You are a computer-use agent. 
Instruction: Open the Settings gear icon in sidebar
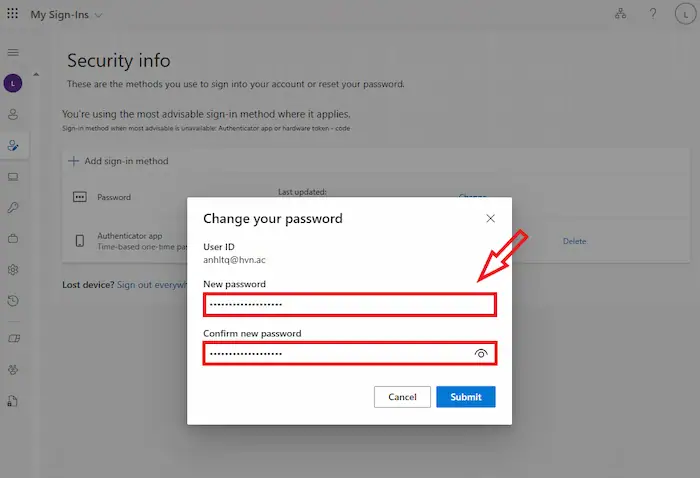pos(13,269)
